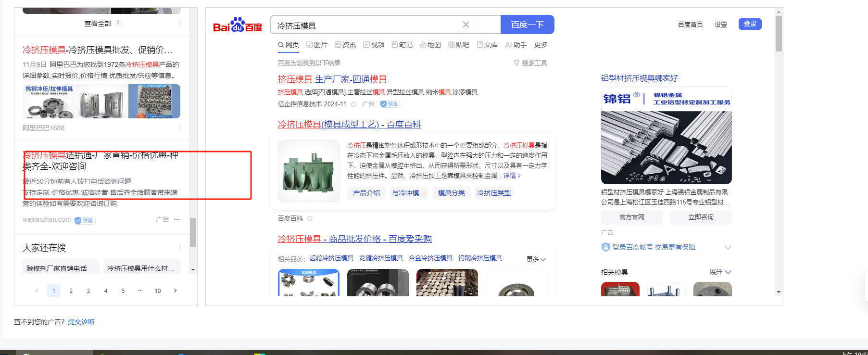Switch to the 笔记 tab
Screen dimensions: 868x355
402,45
